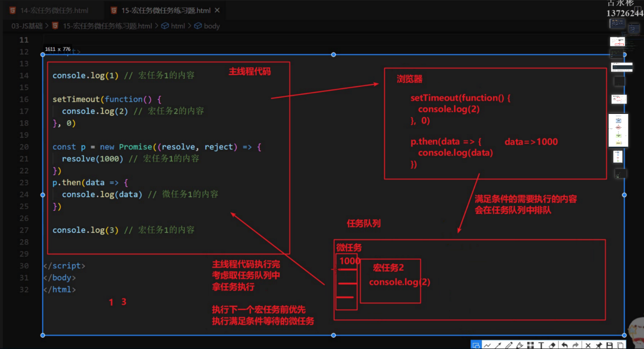Click the tall flowchart pinned thumbnail
Image resolution: width=644 pixels, height=349 pixels.
(x=618, y=130)
